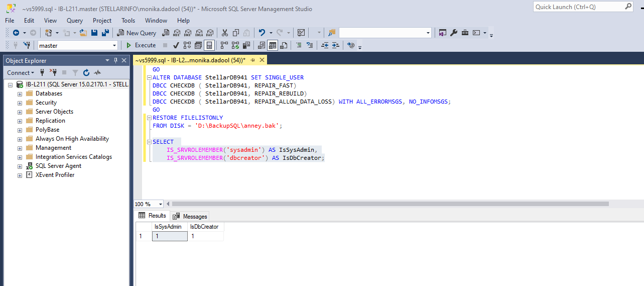This screenshot has height=286, width=644.
Task: Select the Management tree item
Action: (53, 148)
